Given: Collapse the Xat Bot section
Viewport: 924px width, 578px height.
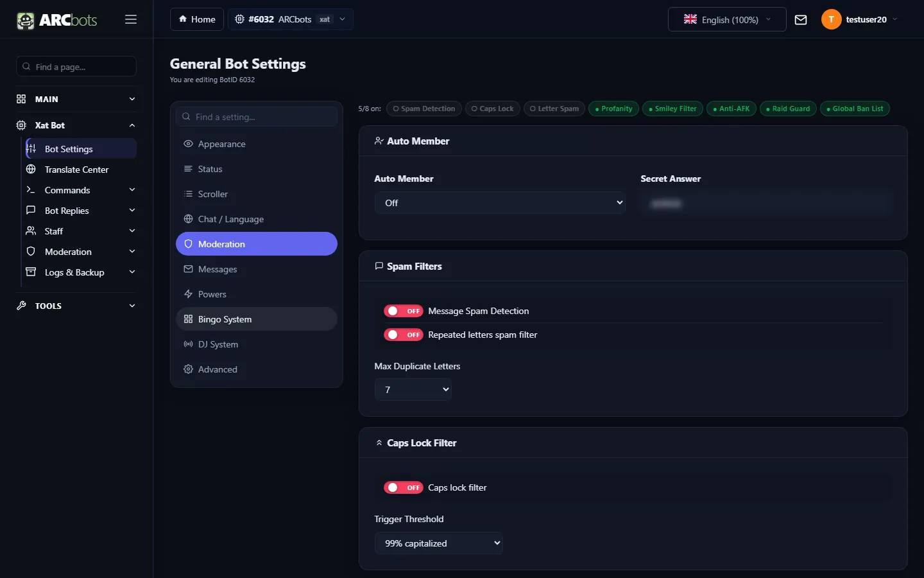Looking at the screenshot, I should (76, 125).
